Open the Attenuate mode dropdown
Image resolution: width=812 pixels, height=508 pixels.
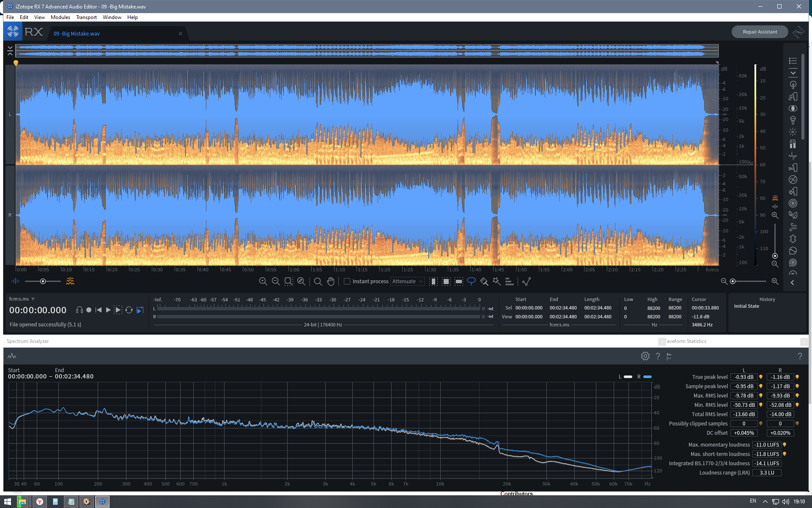[407, 281]
